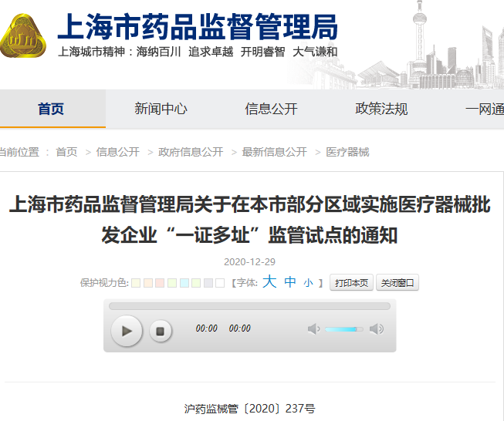The height and width of the screenshot is (421, 504).
Task: Adjust the audio volume slider
Action: [x=344, y=329]
